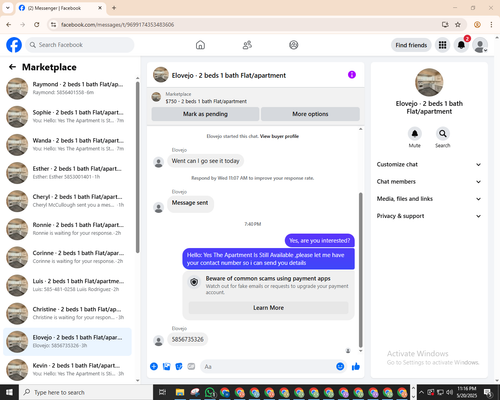Open the Friends icon in top navigation

coord(247,45)
